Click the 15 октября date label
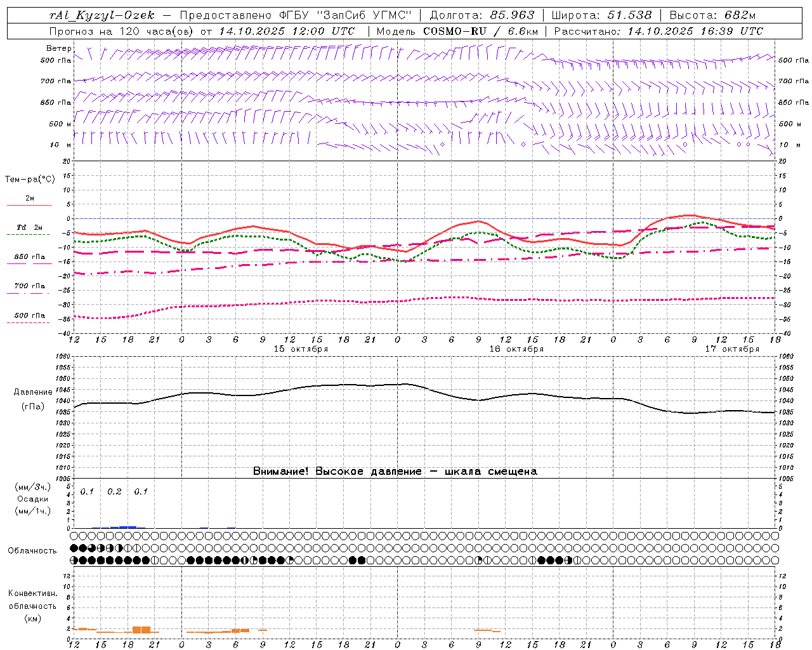Viewport: 812px width, 650px height. 301,349
